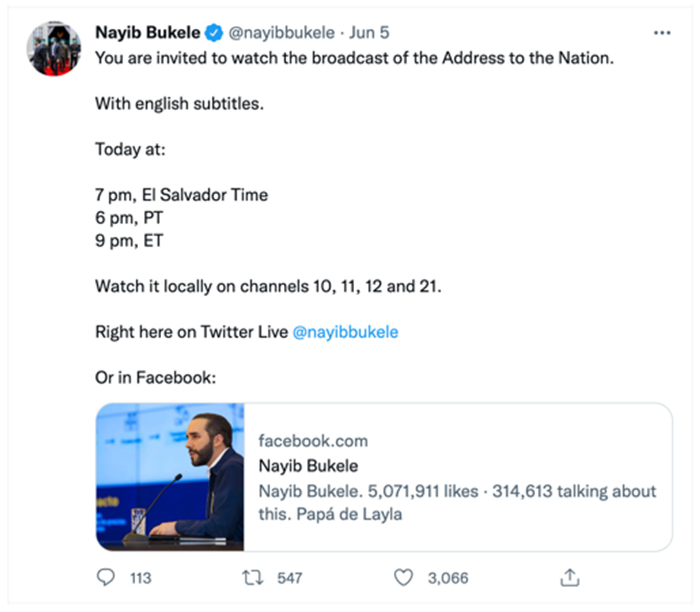This screenshot has width=700, height=612.
Task: Click the display name Nayib Bukele in header
Action: point(148,33)
